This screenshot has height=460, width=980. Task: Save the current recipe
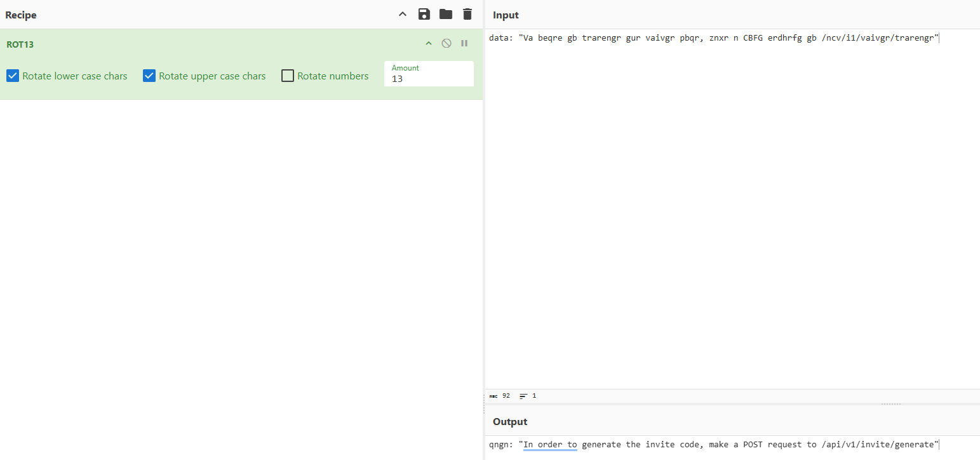tap(424, 14)
